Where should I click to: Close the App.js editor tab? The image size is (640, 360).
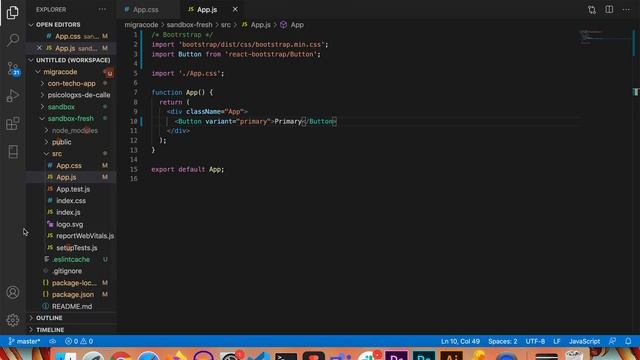click(235, 9)
